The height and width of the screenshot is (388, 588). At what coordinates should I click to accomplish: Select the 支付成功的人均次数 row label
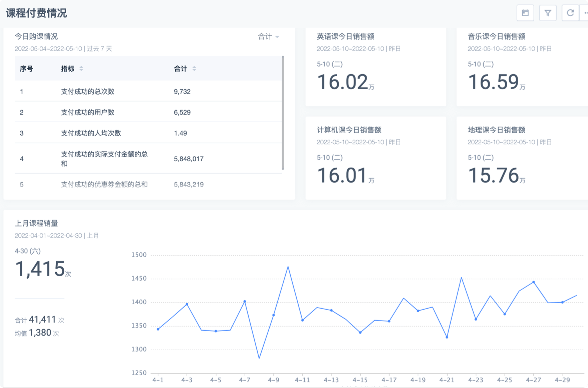[x=91, y=133]
